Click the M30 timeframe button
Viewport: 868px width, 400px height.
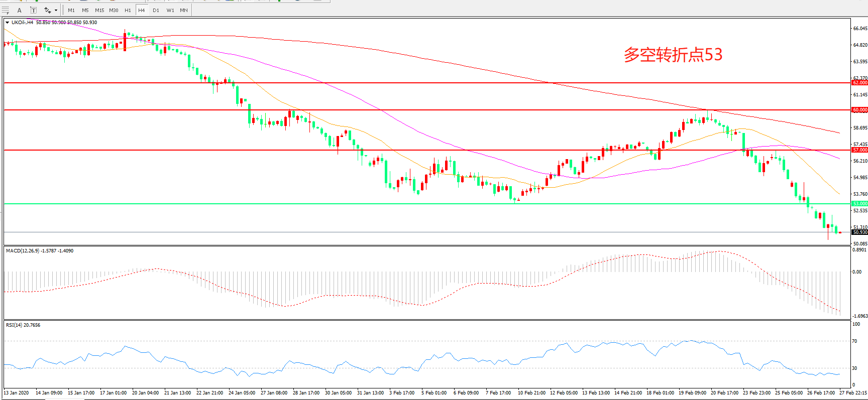[x=114, y=10]
